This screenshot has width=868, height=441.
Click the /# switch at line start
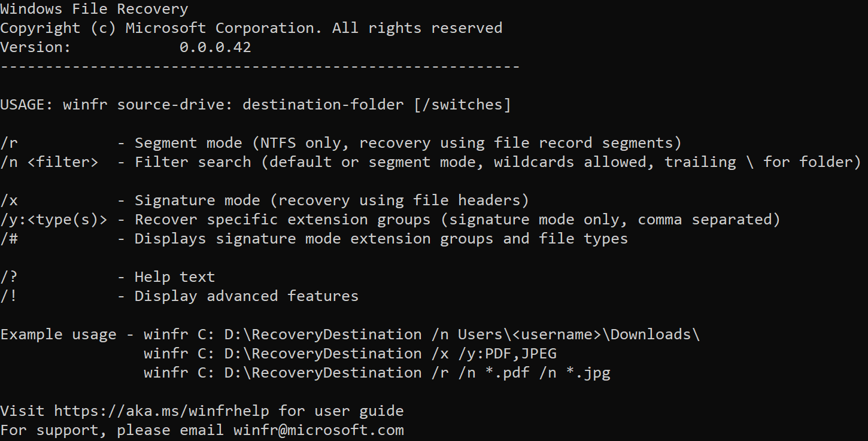click(x=9, y=239)
